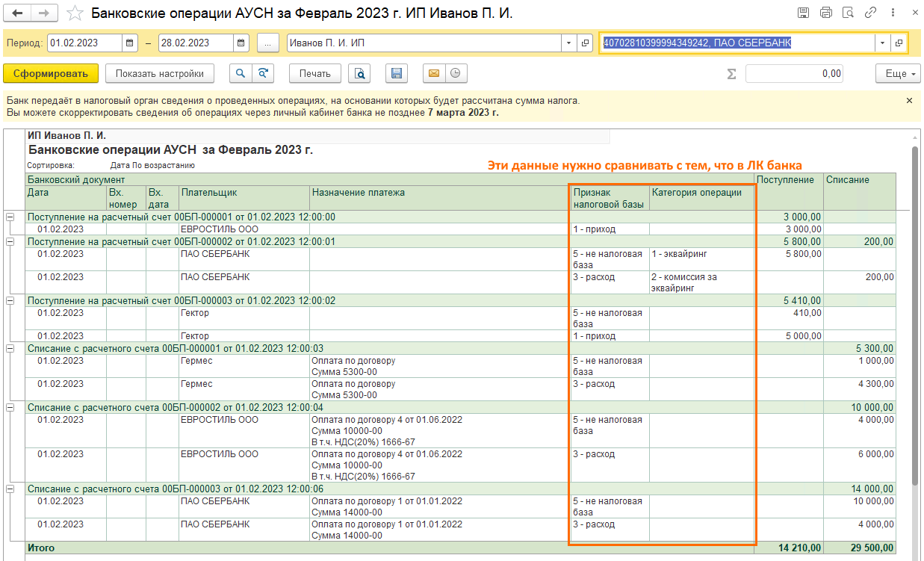
Task: Open calendar for end date 28.02.2023
Action: coord(242,43)
